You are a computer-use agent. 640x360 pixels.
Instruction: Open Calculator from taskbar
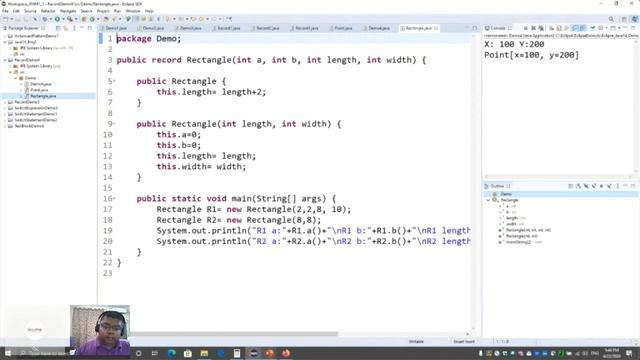(237, 353)
